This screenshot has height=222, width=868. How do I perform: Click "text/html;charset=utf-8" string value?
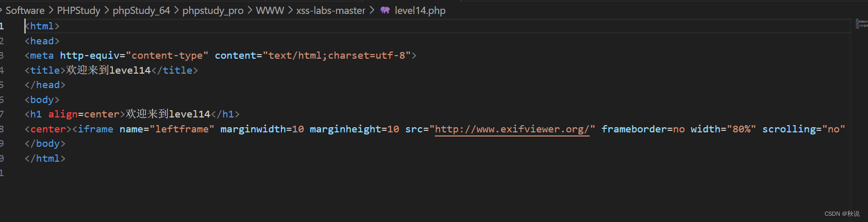pos(337,56)
